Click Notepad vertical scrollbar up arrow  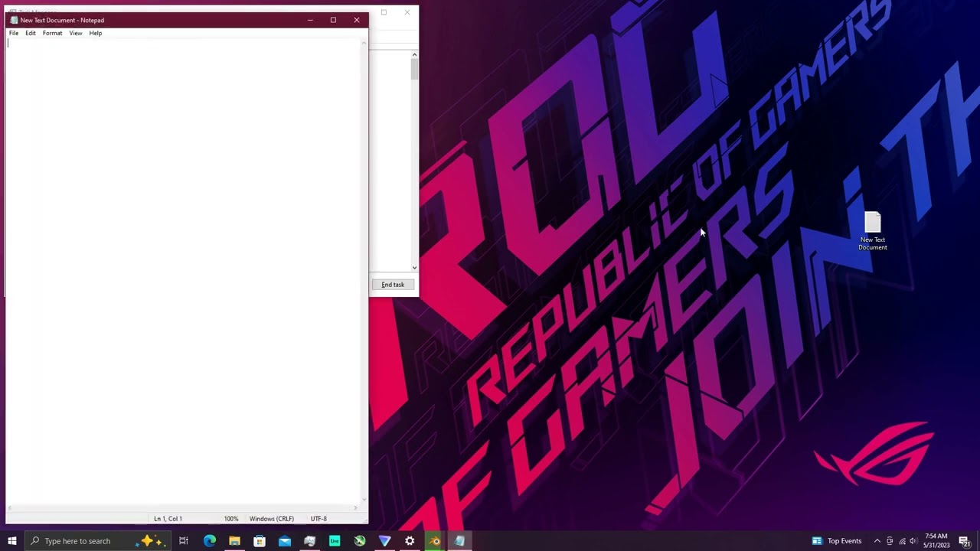(364, 42)
